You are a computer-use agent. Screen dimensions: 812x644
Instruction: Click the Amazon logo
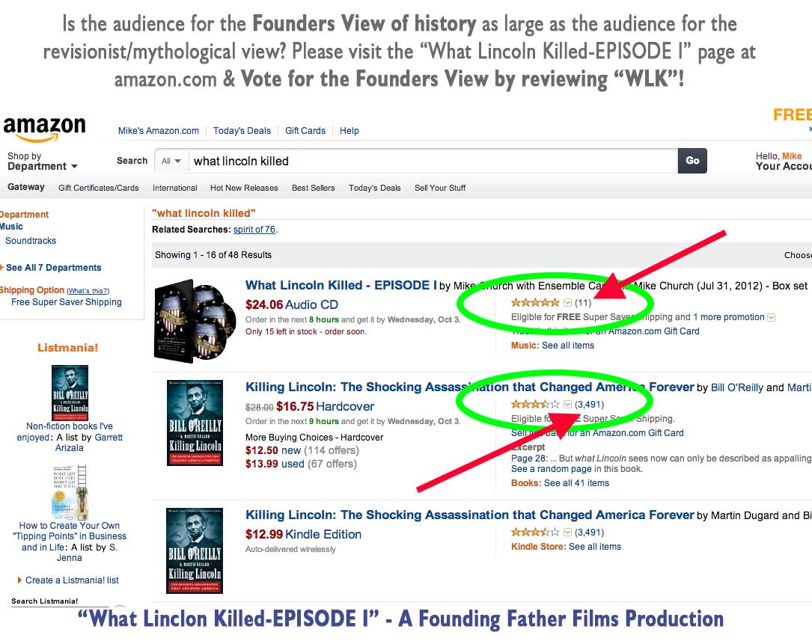click(x=45, y=129)
